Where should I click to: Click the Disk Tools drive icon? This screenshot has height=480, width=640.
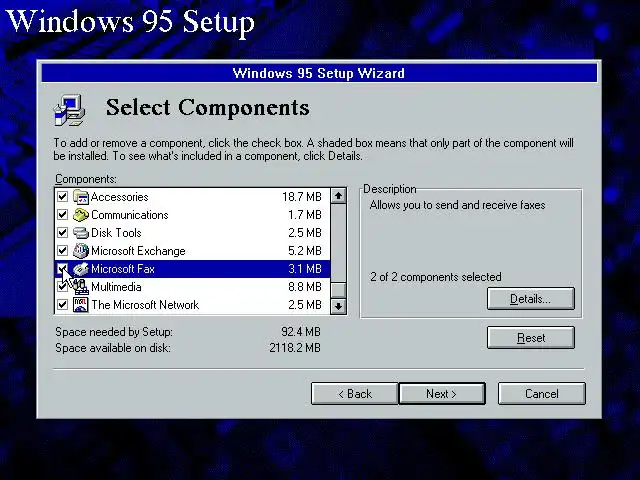coord(81,233)
